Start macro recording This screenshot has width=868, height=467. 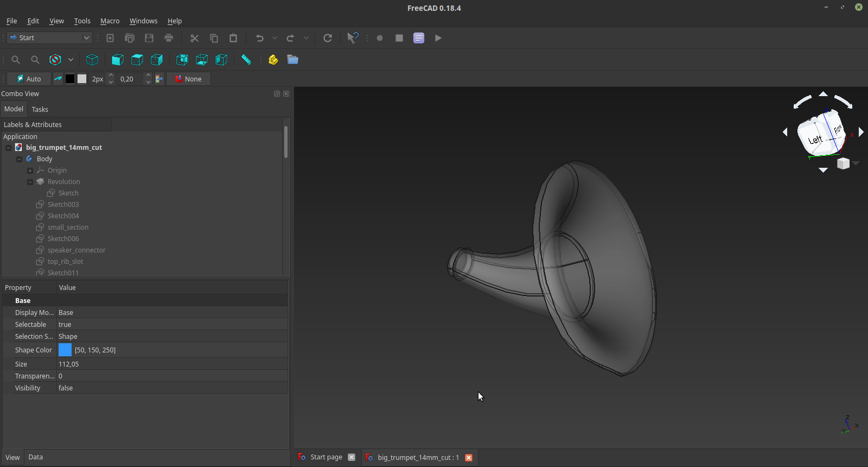pyautogui.click(x=380, y=38)
